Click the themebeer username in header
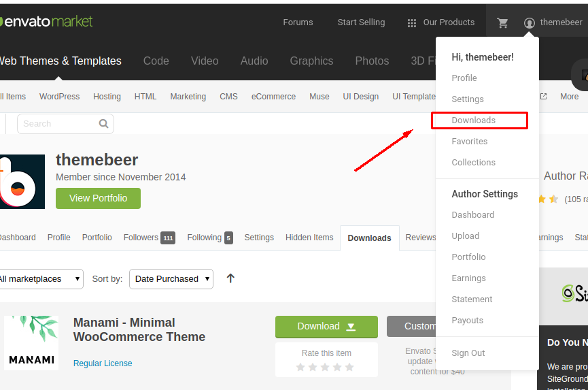 [561, 22]
